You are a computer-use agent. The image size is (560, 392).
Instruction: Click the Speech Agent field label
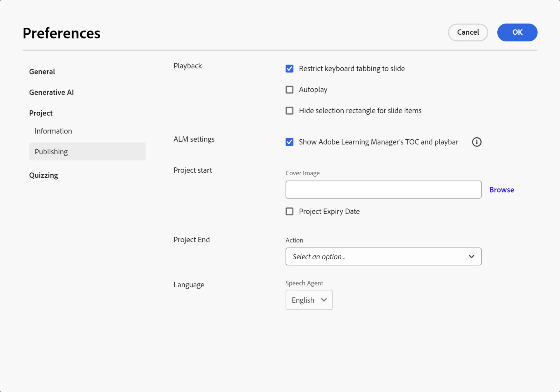click(304, 283)
